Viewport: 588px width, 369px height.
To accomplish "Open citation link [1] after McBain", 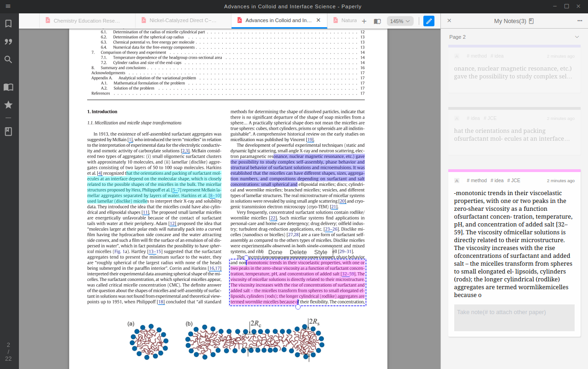I will 130,140.
